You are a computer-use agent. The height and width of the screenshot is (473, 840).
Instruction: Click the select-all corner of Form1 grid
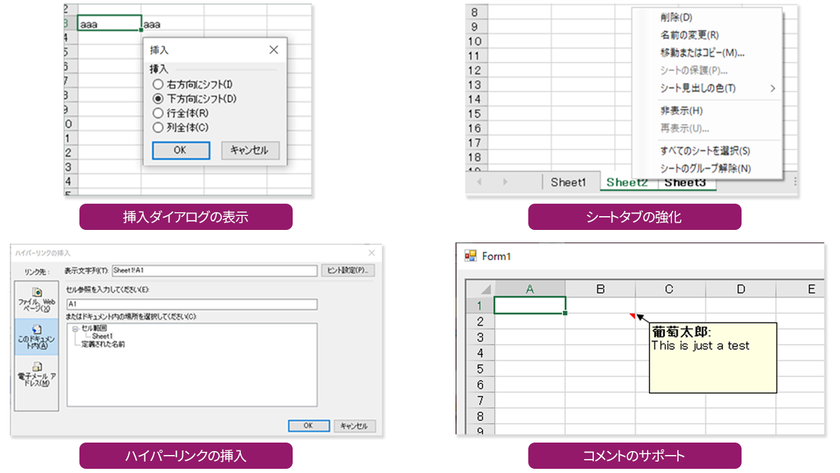tap(481, 289)
